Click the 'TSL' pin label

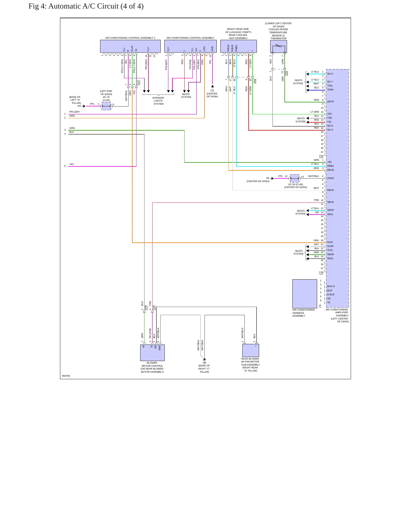click(x=329, y=122)
